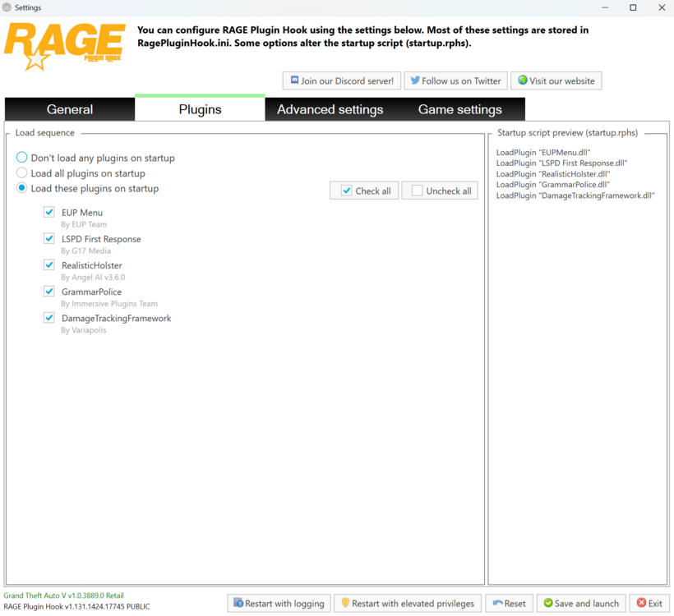Click the 'By EUP Team' author text
674x616 pixels.
(84, 224)
